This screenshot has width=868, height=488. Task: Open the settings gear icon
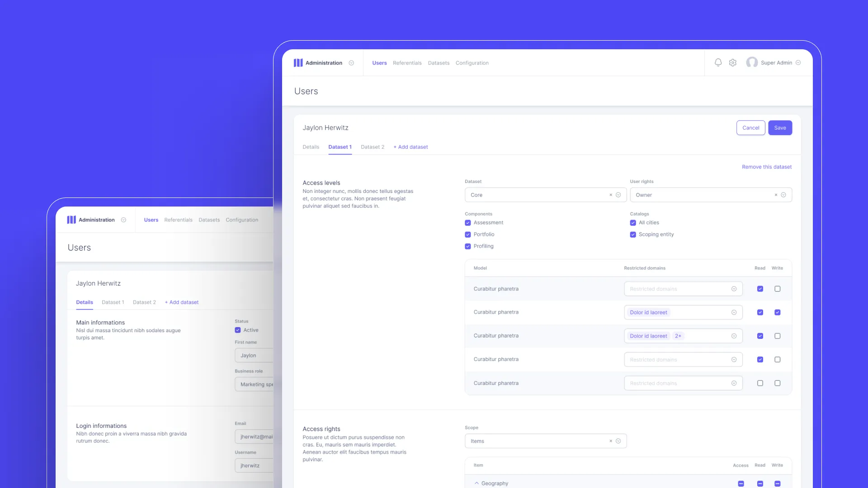coord(733,63)
